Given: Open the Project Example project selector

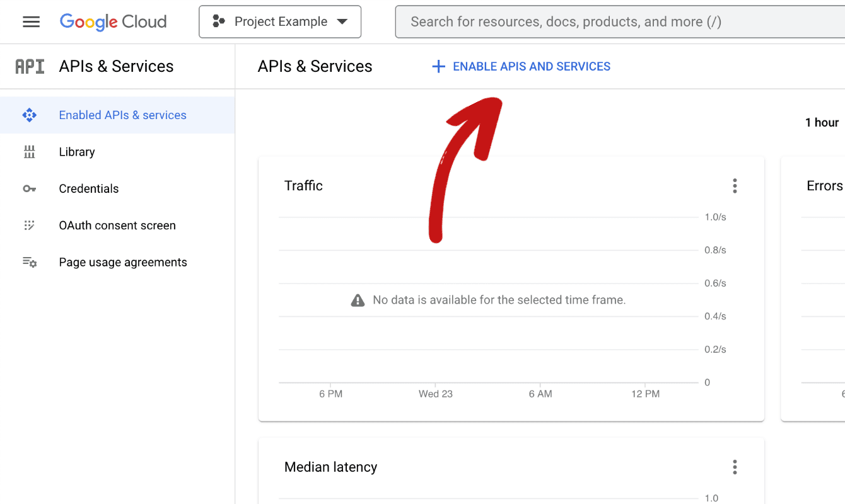Looking at the screenshot, I should pyautogui.click(x=280, y=21).
